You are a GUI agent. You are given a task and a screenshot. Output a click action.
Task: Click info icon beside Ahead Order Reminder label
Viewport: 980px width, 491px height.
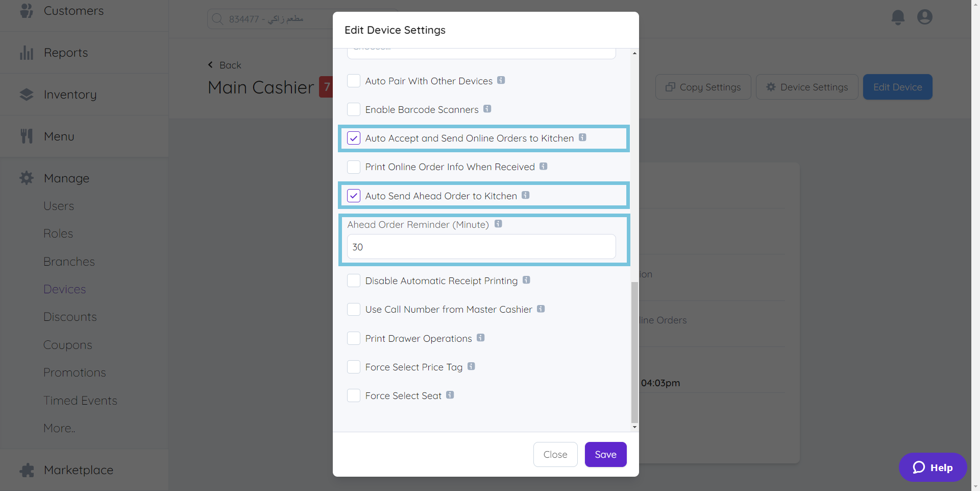pyautogui.click(x=498, y=224)
